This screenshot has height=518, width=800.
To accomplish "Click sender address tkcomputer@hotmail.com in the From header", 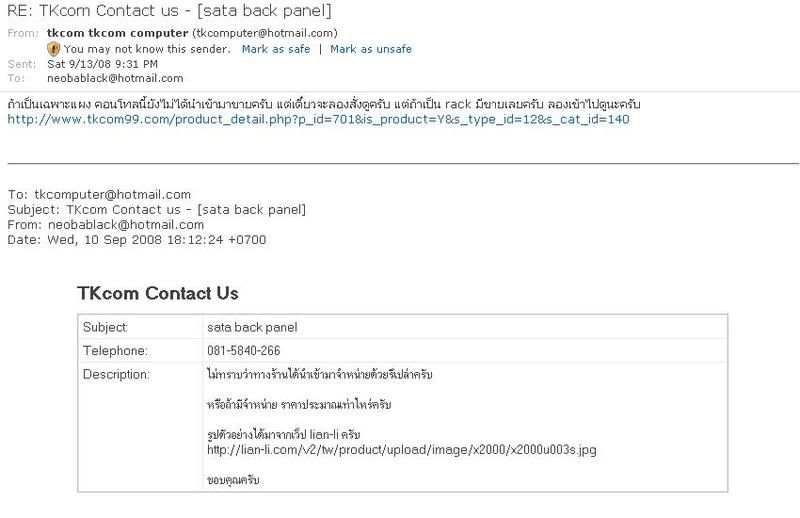I will tap(265, 33).
